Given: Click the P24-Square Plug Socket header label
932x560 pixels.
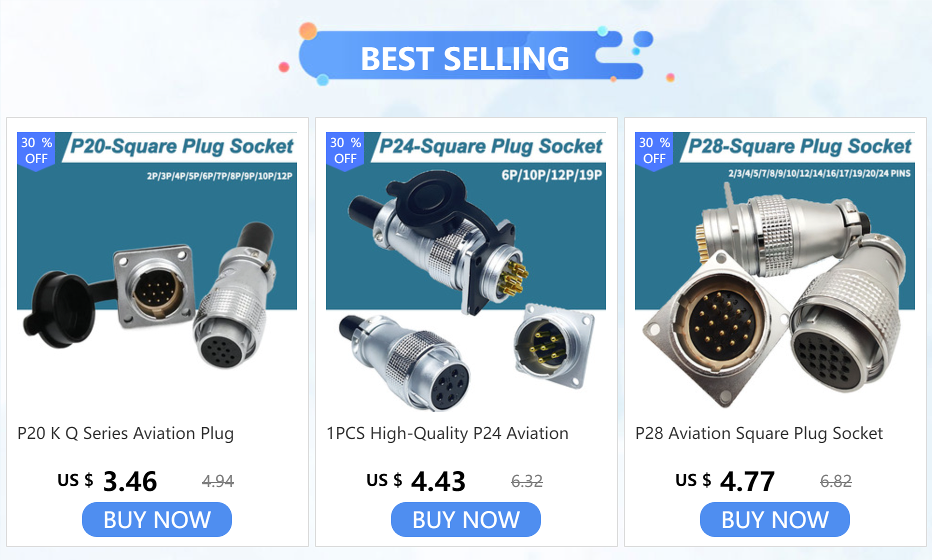Looking at the screenshot, I should [x=490, y=146].
